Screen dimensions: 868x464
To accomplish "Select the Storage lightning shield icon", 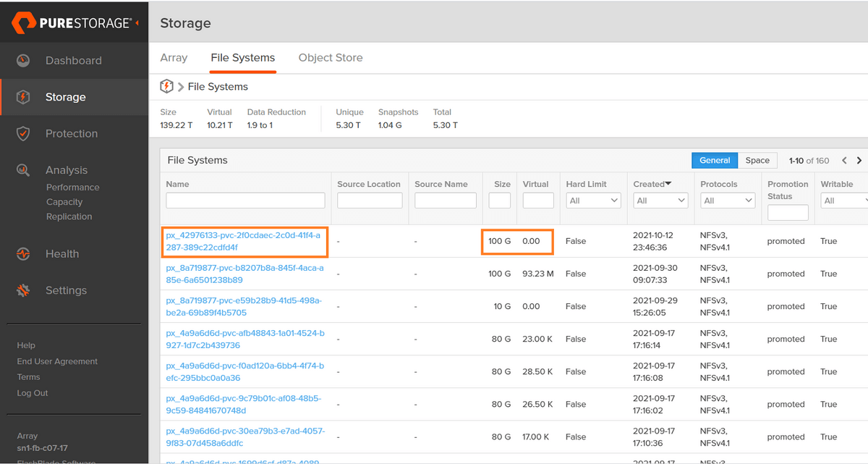I will pyautogui.click(x=23, y=97).
